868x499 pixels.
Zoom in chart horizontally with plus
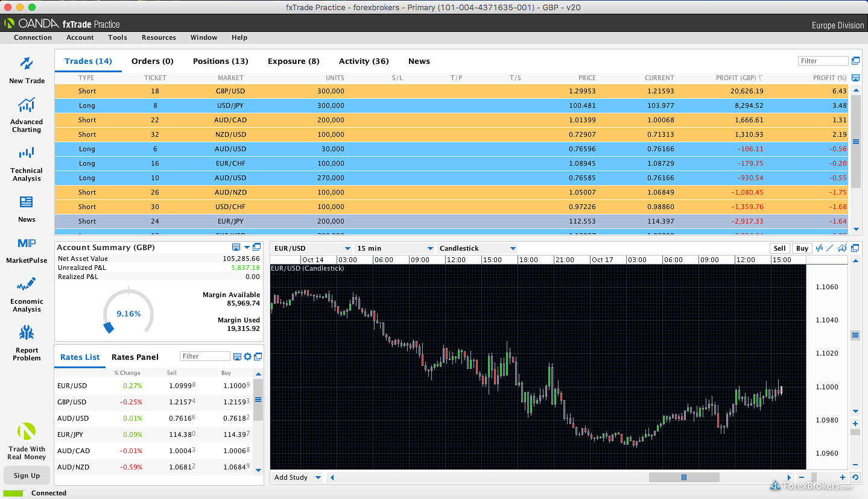tap(843, 477)
